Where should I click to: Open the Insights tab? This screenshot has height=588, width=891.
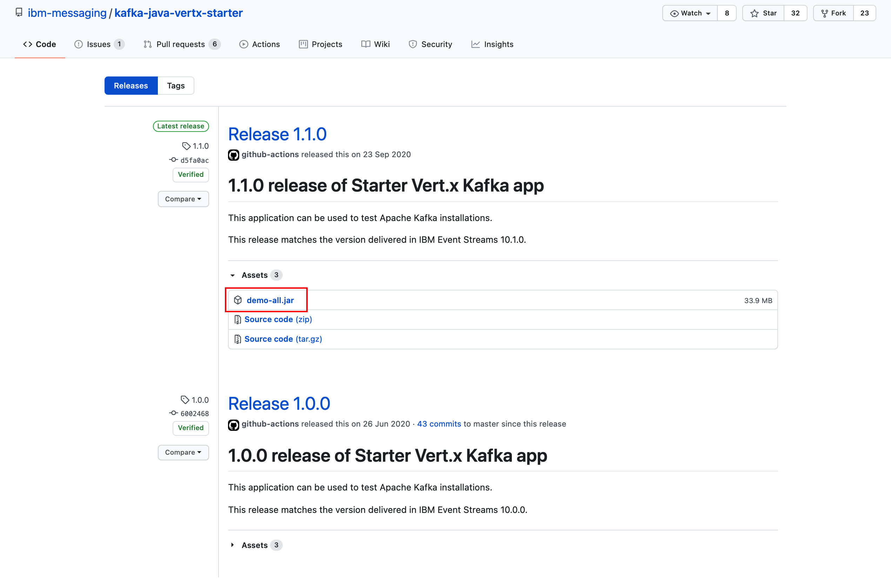492,44
